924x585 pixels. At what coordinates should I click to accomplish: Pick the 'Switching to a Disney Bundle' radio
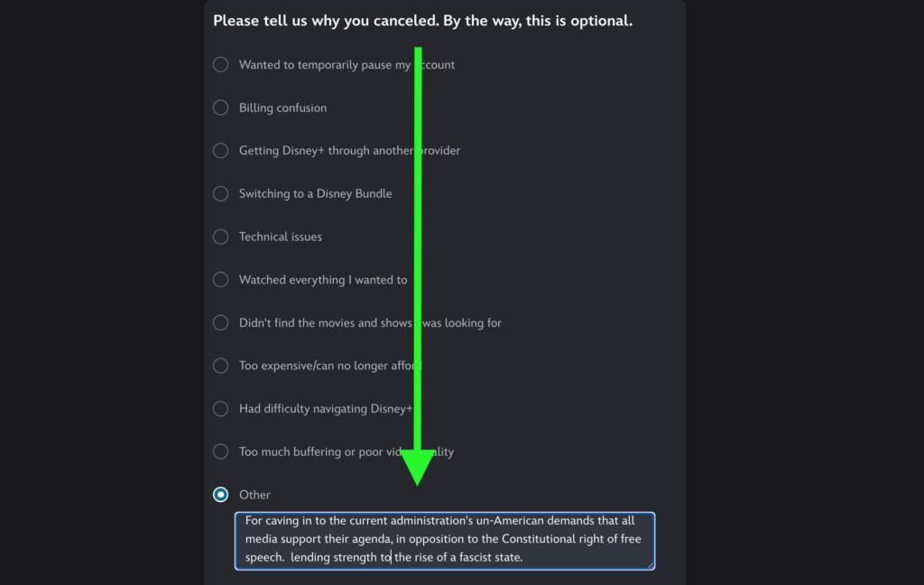click(x=221, y=194)
